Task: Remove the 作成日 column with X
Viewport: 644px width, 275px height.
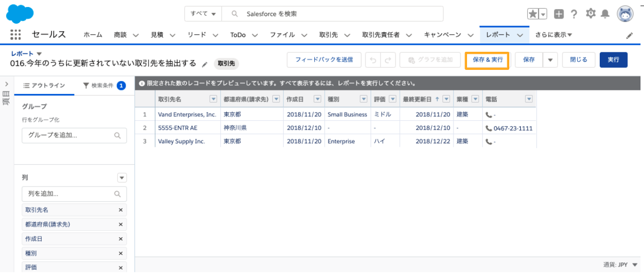Action: (x=121, y=239)
